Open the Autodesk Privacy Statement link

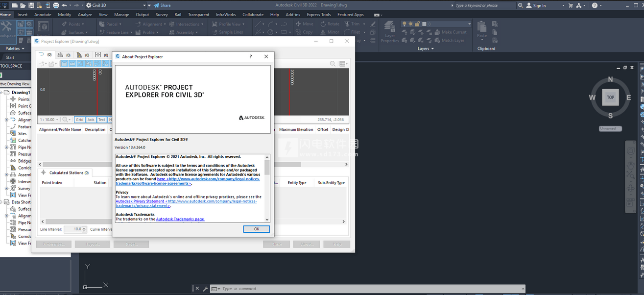(140, 201)
